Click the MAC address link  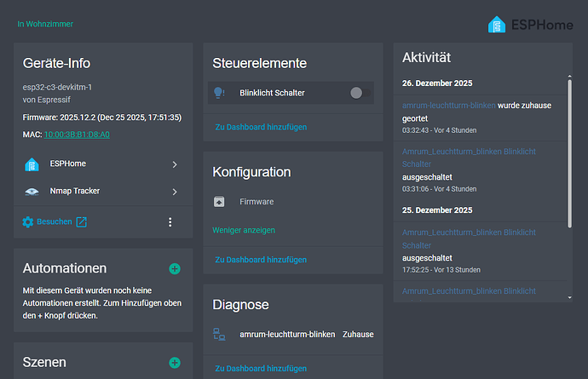(77, 135)
